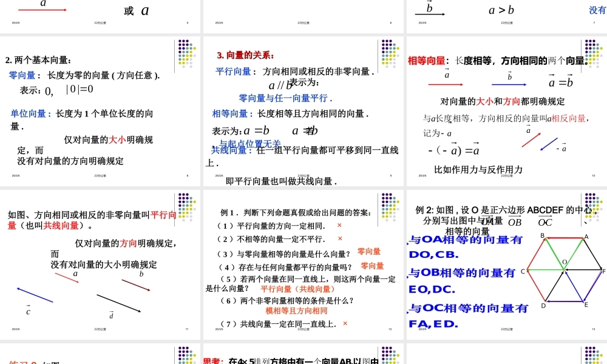Viewport: 607px width, 364px height.
Task: Click the blue 平行向量 heading on slide 9
Action: (x=234, y=71)
